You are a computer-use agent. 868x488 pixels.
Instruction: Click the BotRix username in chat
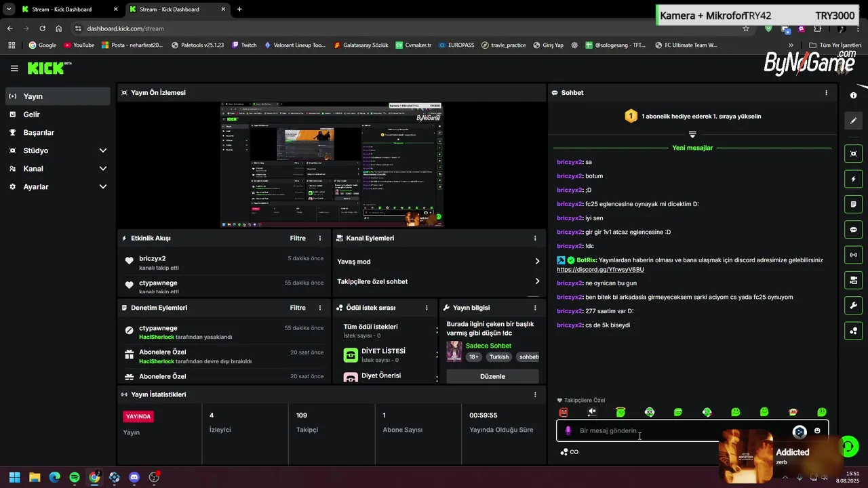pyautogui.click(x=587, y=260)
